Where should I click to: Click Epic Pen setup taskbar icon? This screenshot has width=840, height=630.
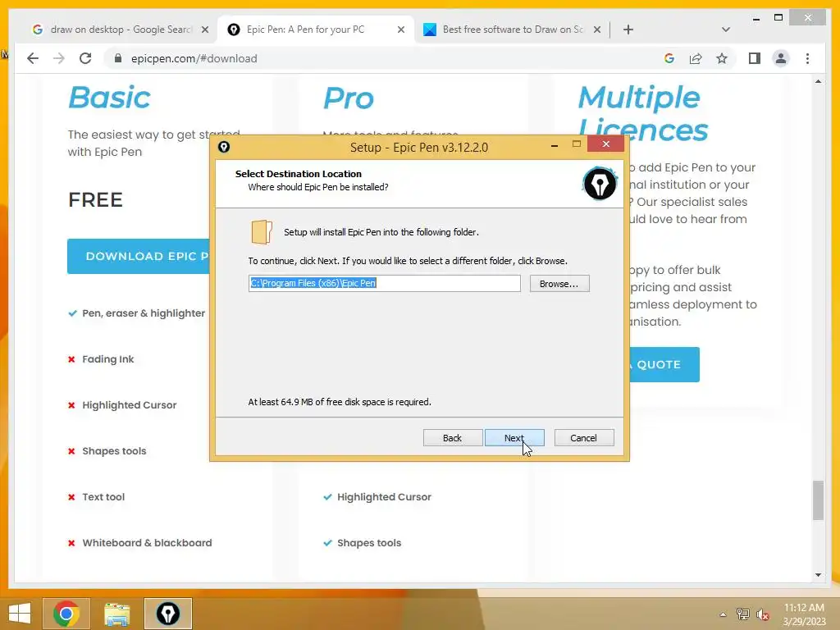(167, 614)
